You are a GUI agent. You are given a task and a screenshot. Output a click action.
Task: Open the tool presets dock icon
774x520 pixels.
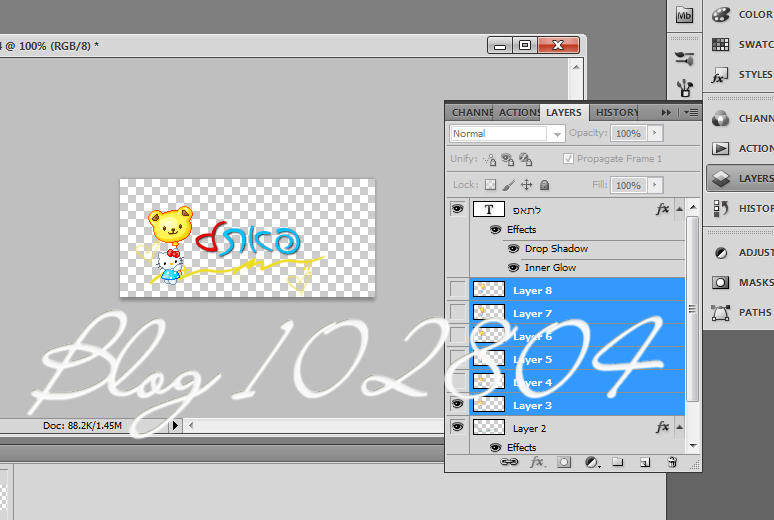[x=685, y=58]
